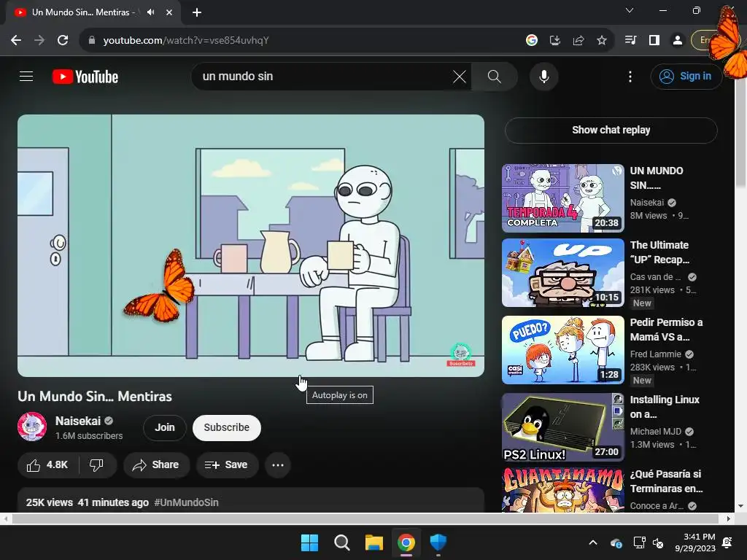Share this page from the address bar
Viewport: 747px width, 560px height.
coord(578,41)
